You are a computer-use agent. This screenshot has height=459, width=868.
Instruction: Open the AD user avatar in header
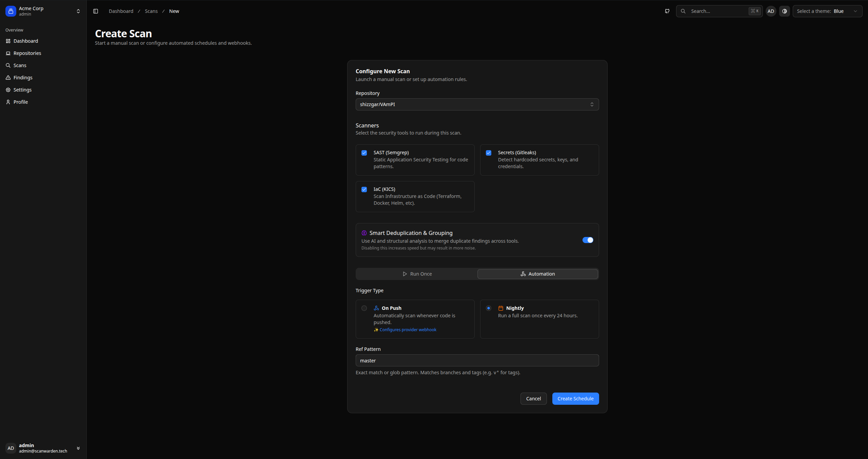click(x=771, y=11)
